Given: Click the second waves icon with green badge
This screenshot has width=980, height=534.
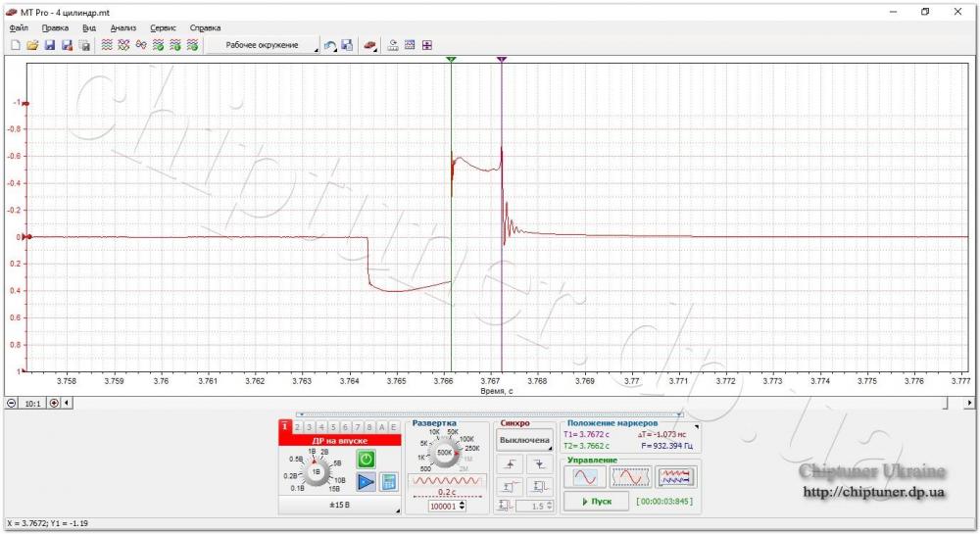Looking at the screenshot, I should pos(175,45).
